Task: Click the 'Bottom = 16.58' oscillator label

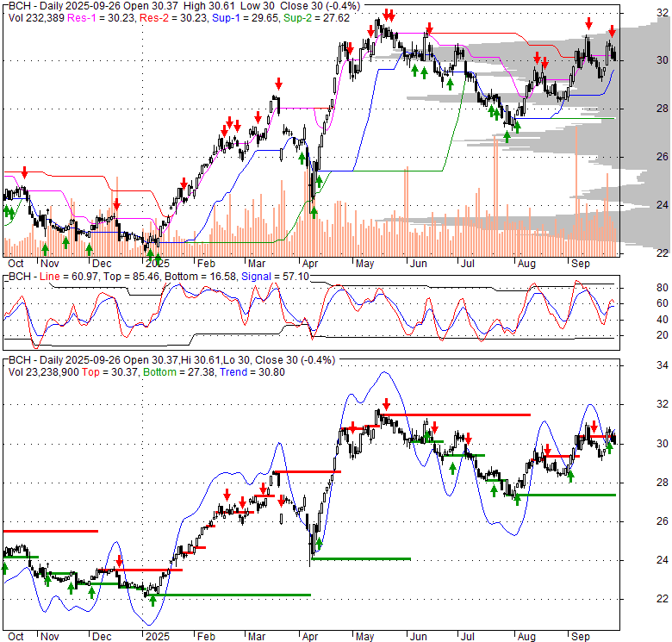Action: [200, 277]
